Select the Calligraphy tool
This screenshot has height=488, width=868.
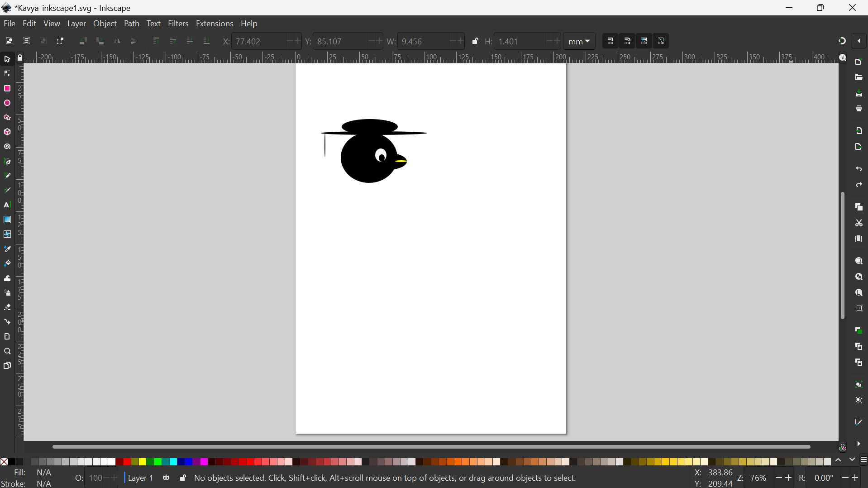click(x=7, y=191)
